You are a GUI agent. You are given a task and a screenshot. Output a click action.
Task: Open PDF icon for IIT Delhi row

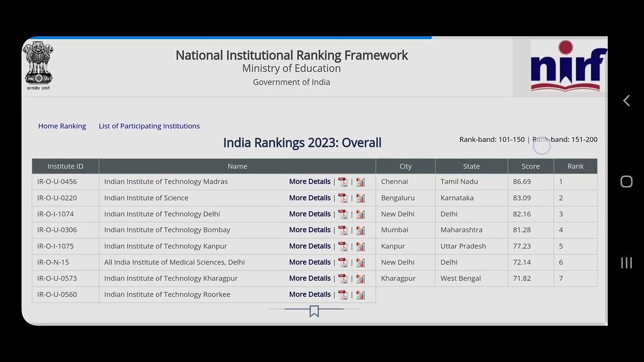point(343,214)
